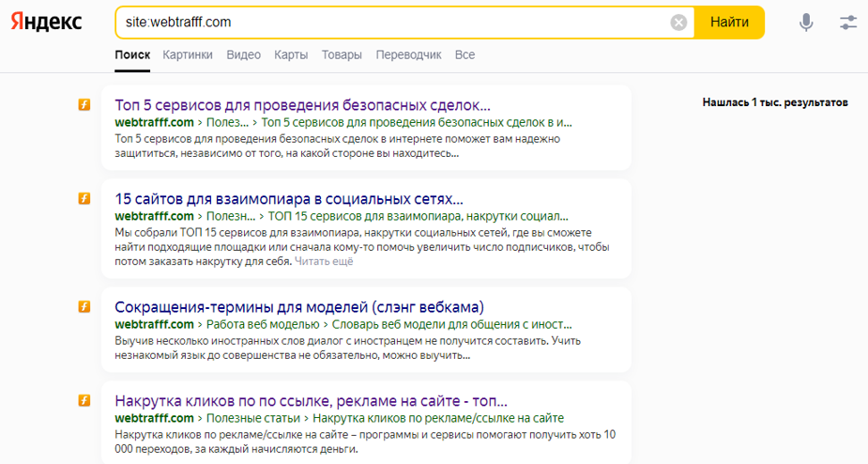
Task: Open the Yandex logo homepage
Action: (x=47, y=23)
